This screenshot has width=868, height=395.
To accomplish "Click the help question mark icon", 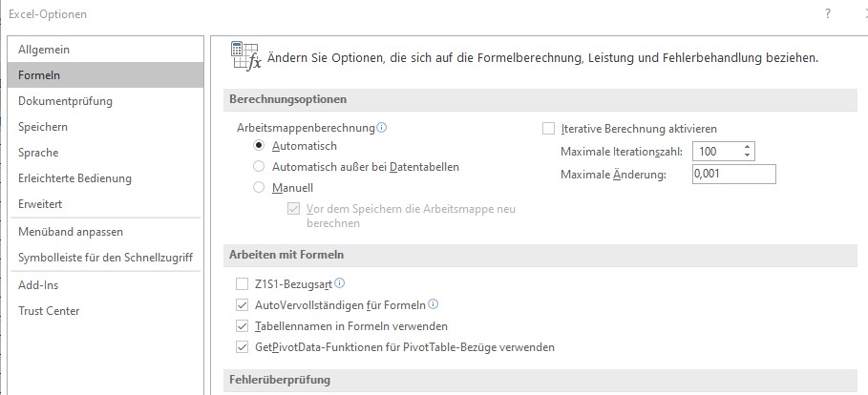I will pyautogui.click(x=828, y=13).
